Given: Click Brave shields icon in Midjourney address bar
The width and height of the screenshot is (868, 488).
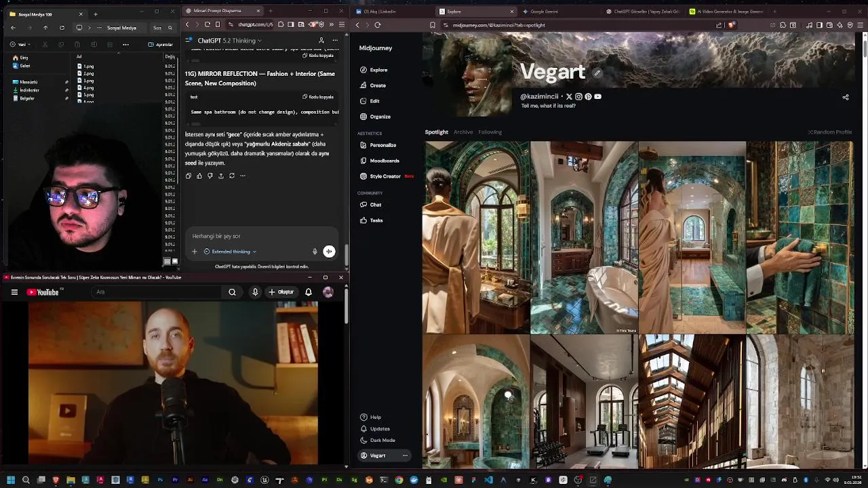Looking at the screenshot, I should [x=731, y=25].
